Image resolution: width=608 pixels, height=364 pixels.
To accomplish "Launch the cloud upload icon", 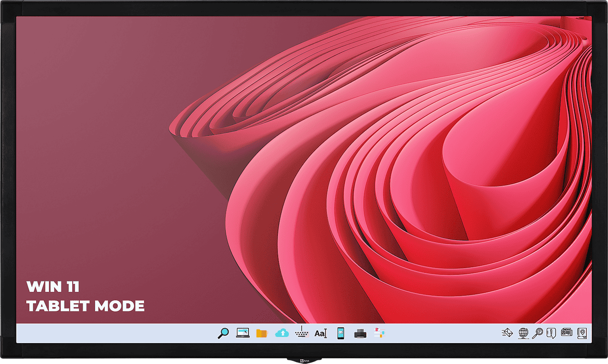I will pyautogui.click(x=282, y=333).
